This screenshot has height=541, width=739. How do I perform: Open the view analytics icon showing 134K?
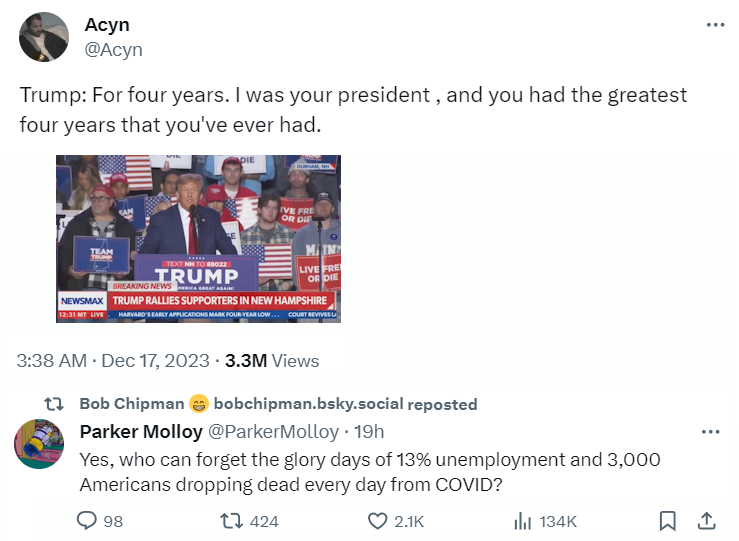[522, 521]
